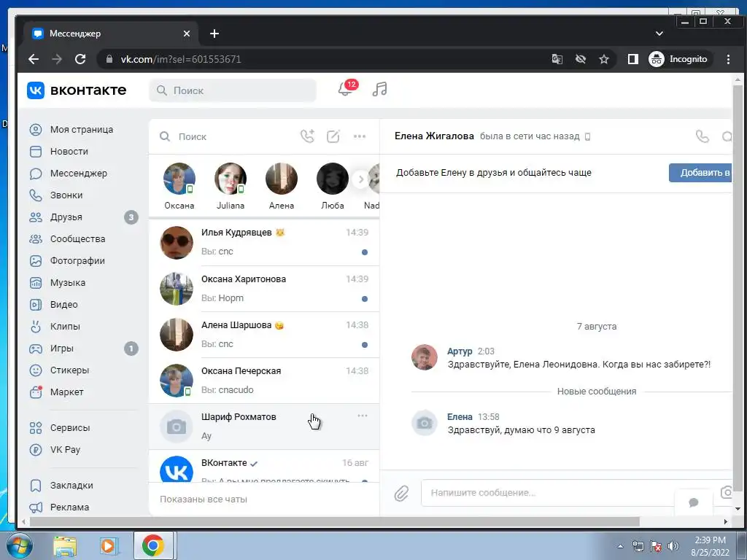Click the VK Pay ruble icon
The height and width of the screenshot is (560, 747).
click(36, 450)
